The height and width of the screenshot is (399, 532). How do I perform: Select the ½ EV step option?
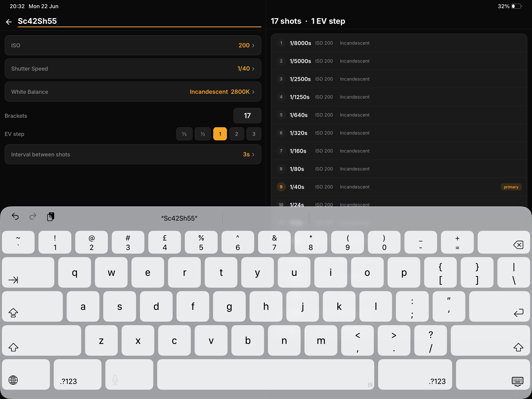[x=203, y=134]
